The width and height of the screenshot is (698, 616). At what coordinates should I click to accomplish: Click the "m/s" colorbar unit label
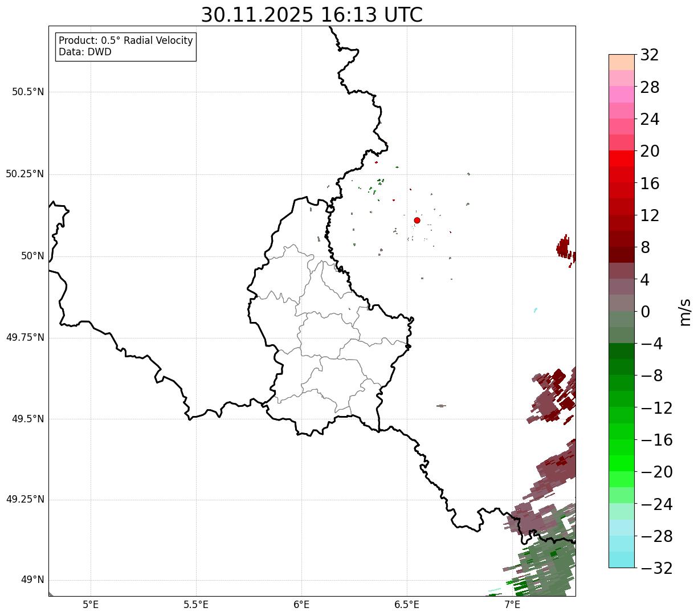click(684, 311)
